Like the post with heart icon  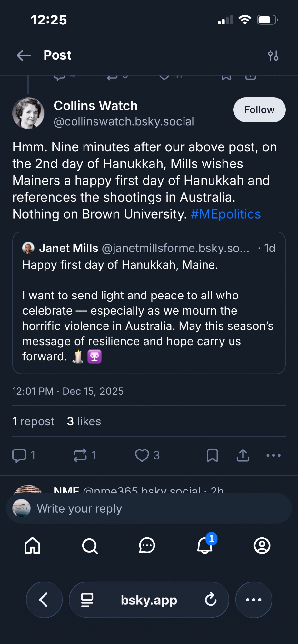tap(142, 455)
